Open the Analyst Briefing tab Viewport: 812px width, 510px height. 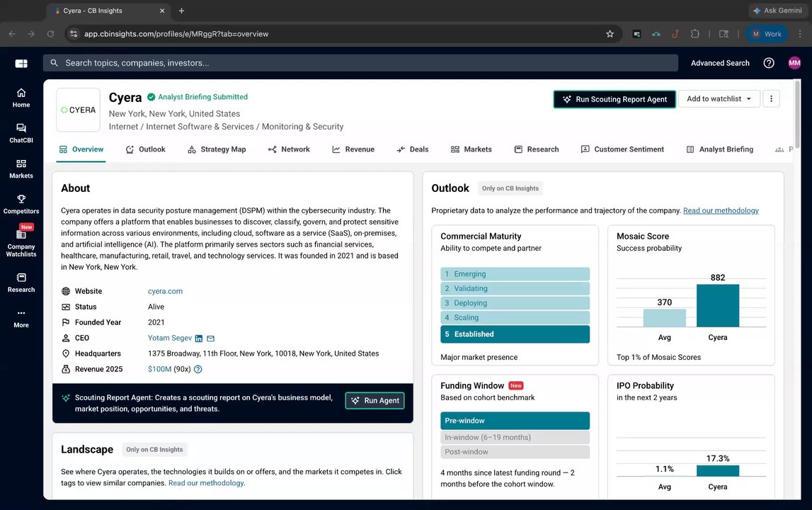(x=720, y=149)
